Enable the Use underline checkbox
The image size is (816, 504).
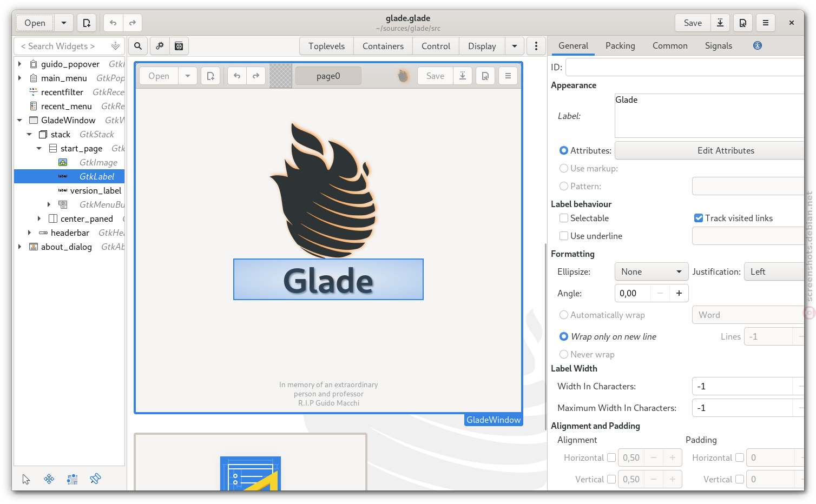click(x=564, y=236)
